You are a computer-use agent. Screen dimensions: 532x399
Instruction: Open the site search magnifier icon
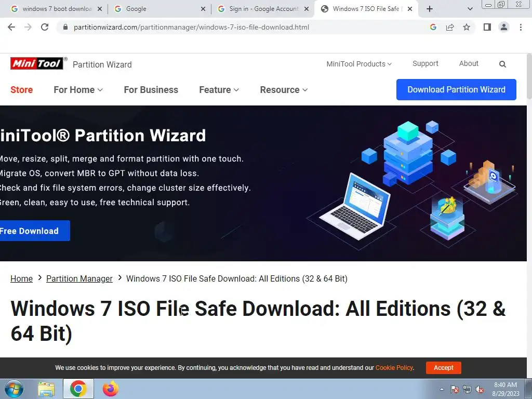point(502,64)
